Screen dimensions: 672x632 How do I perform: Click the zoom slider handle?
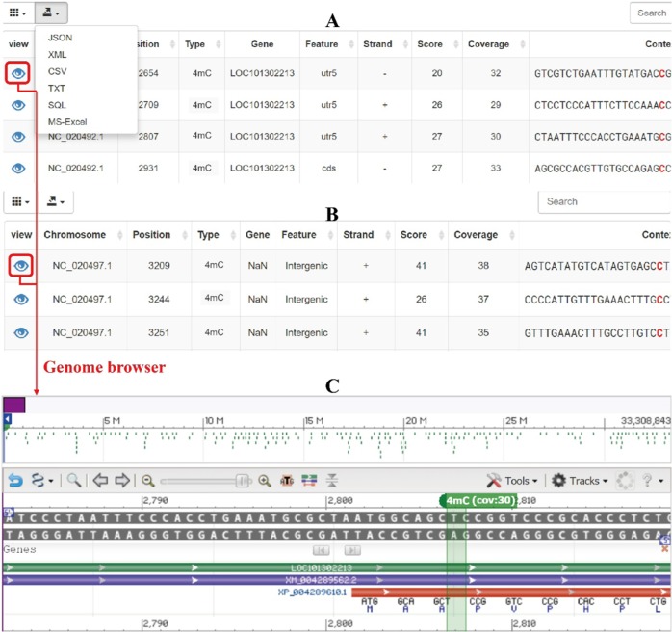243,481
